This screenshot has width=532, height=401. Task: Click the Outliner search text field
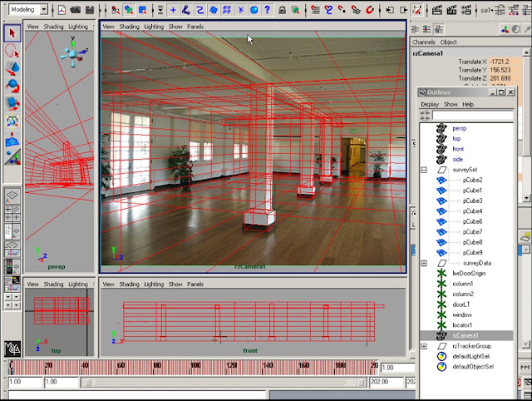point(473,116)
